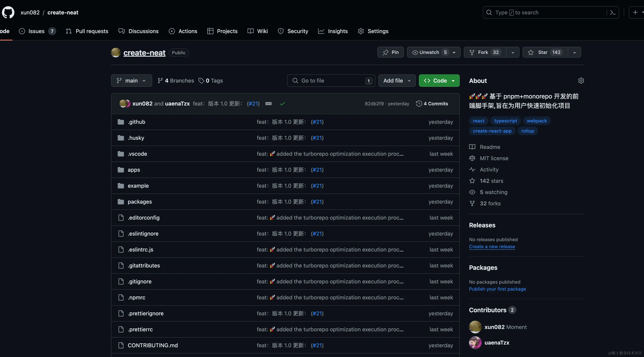Open About section settings gear
644x357 pixels.
[x=581, y=81]
